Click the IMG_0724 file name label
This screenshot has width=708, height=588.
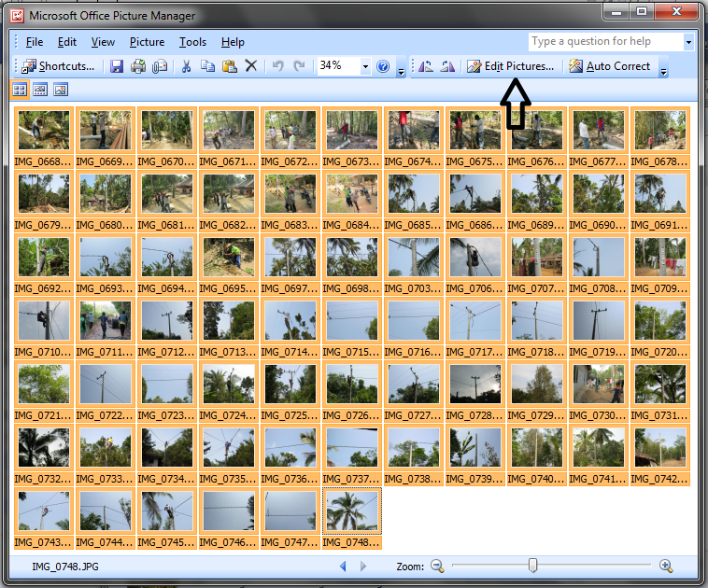[x=229, y=415]
